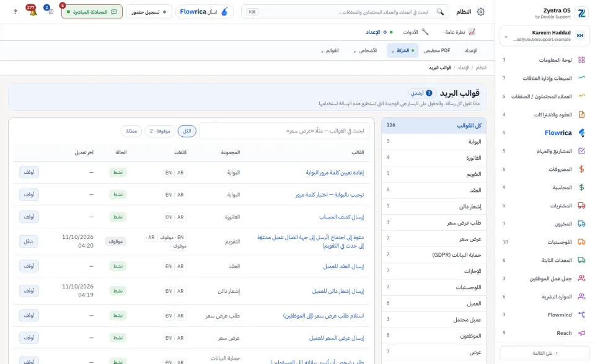Expand the Kareem Haddad account dropdown

[x=506, y=37]
